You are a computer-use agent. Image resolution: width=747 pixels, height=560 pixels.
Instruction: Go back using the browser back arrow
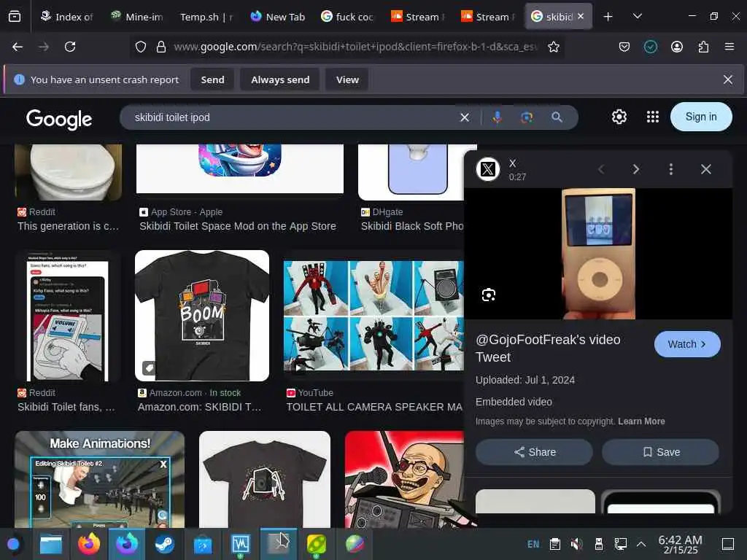(18, 47)
